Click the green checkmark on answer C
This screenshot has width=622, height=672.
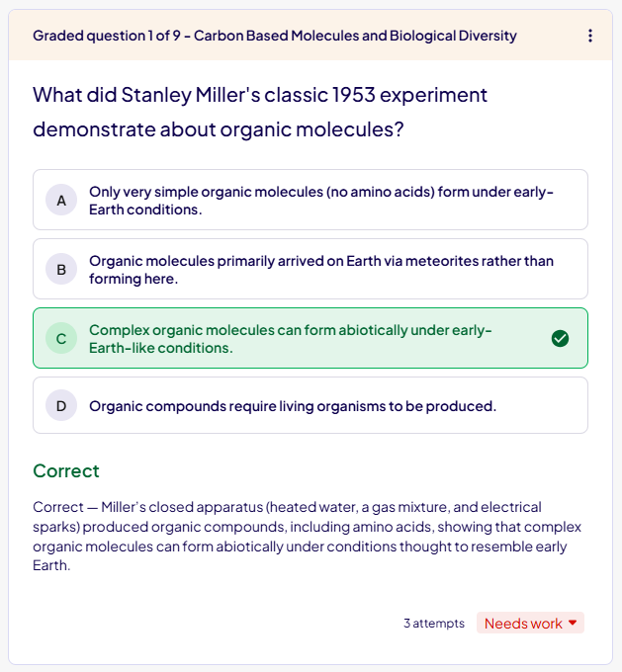560,339
